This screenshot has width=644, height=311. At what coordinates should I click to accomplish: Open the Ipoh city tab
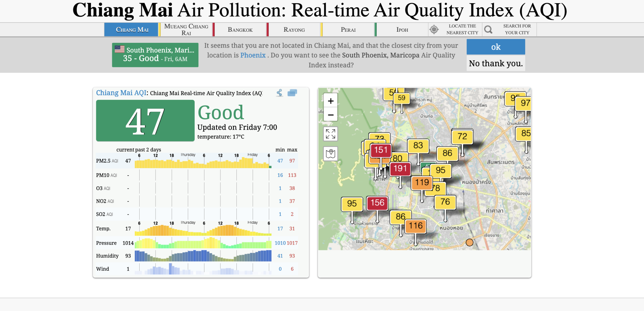pyautogui.click(x=402, y=30)
